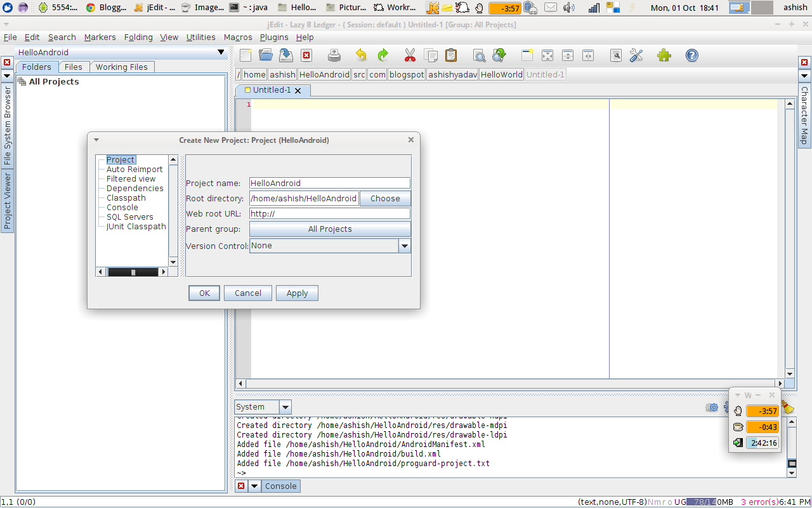Paste from the clipboard toolbar icon

(451, 55)
